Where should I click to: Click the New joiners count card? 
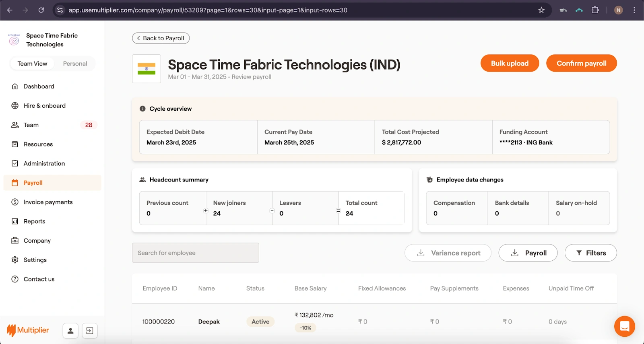tap(239, 208)
